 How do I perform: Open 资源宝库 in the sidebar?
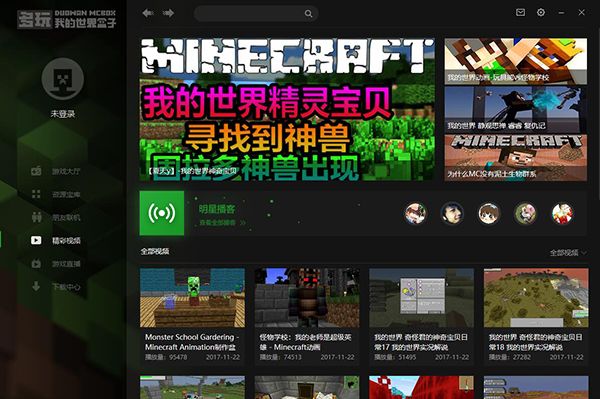click(x=56, y=194)
